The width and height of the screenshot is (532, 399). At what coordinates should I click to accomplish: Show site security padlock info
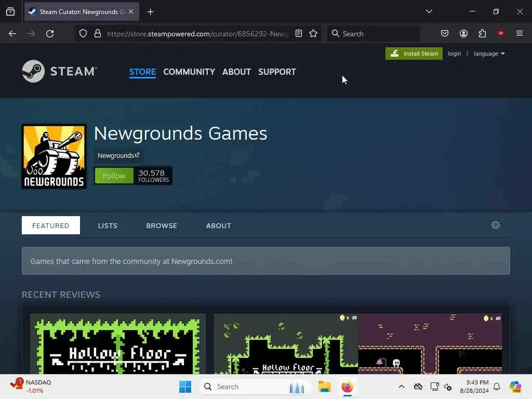[x=98, y=34]
